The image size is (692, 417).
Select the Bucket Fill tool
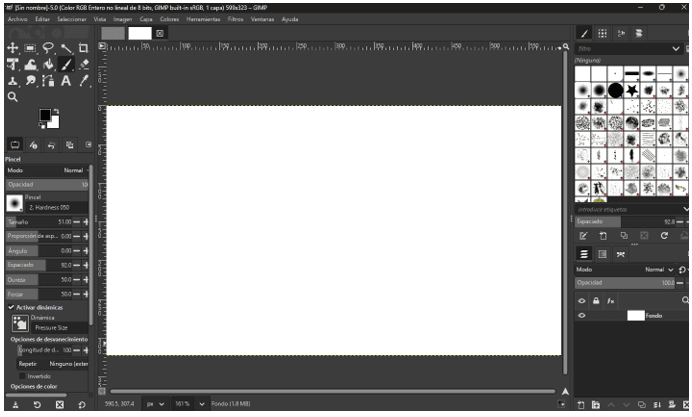pyautogui.click(x=48, y=65)
